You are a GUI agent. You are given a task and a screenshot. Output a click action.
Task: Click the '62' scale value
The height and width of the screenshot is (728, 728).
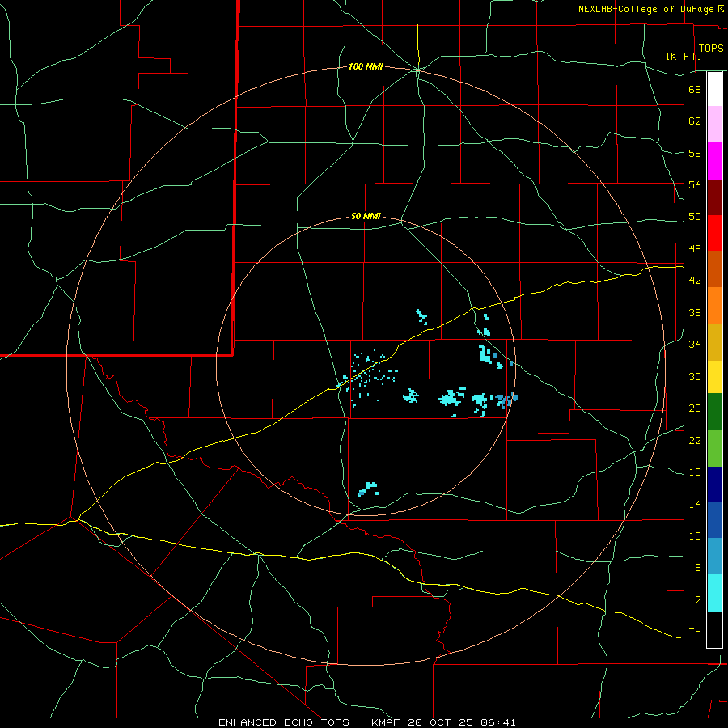[695, 121]
